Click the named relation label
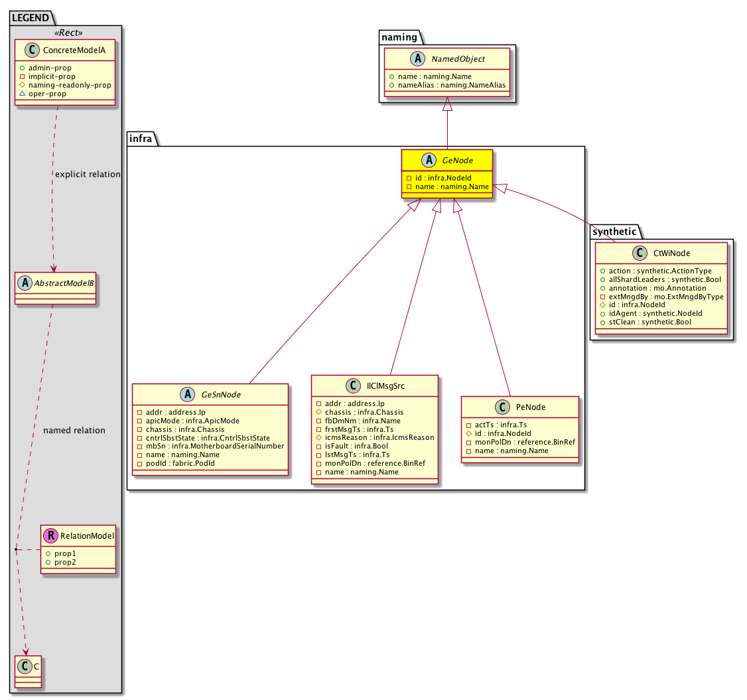The width and height of the screenshot is (747, 700). [x=74, y=430]
